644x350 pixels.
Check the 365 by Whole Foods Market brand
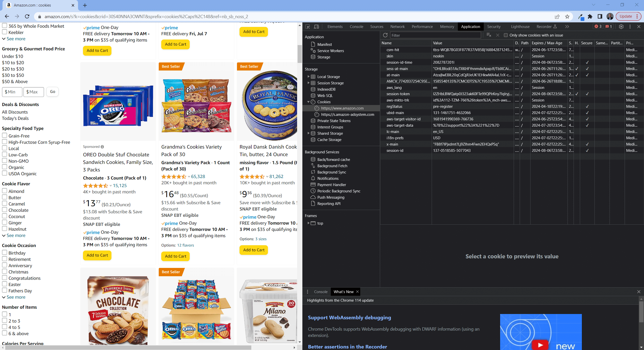click(5, 26)
